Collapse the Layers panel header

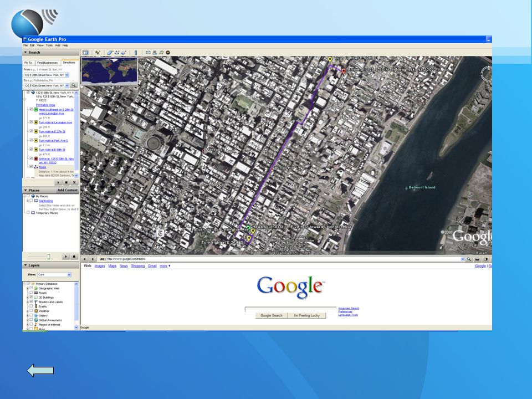click(x=25, y=265)
